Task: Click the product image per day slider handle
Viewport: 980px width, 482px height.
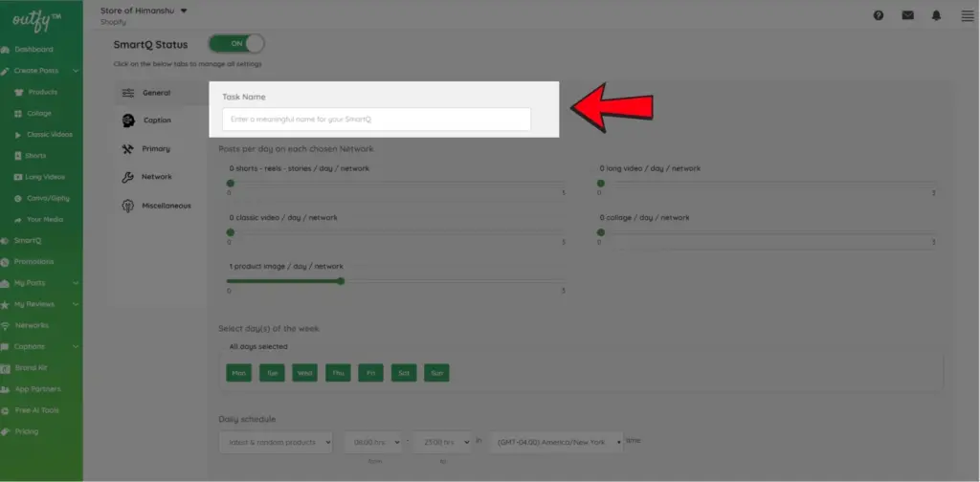Action: click(341, 281)
